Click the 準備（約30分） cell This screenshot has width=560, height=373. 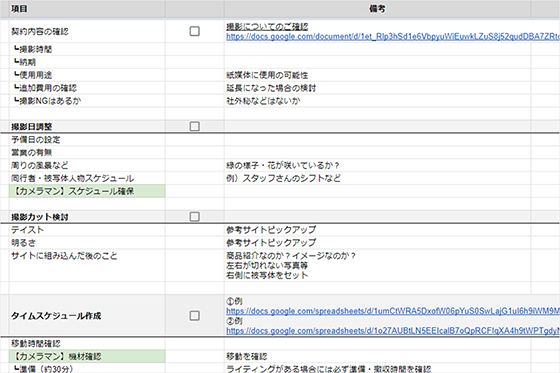pyautogui.click(x=87, y=368)
